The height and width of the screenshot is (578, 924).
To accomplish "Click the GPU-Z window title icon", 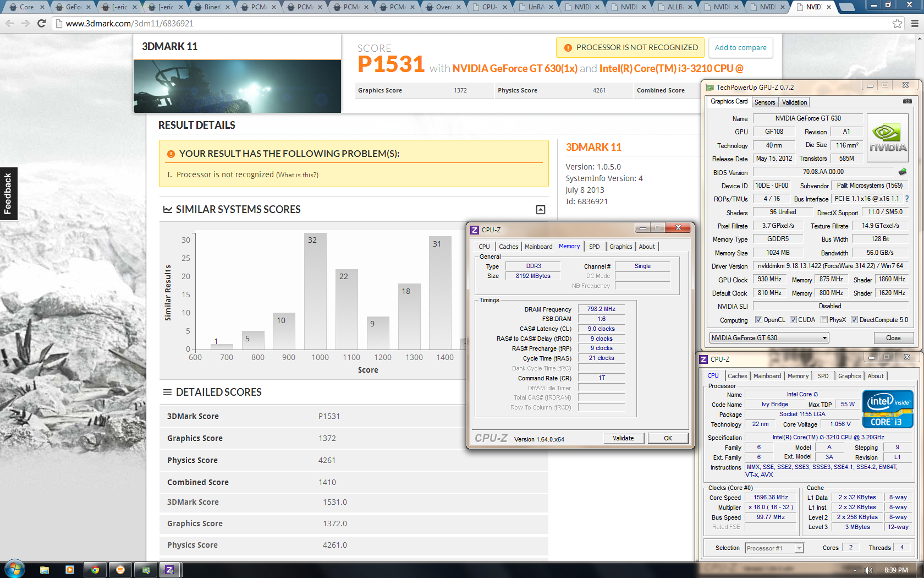I will tap(710, 87).
